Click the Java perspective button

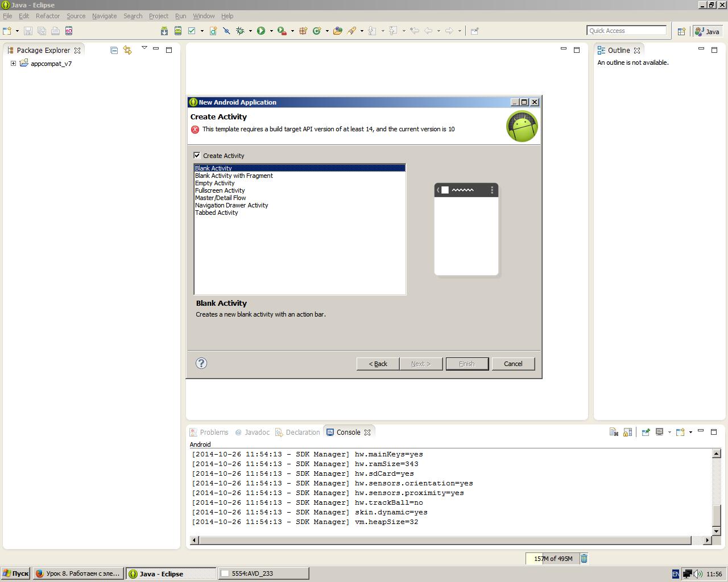click(x=708, y=31)
